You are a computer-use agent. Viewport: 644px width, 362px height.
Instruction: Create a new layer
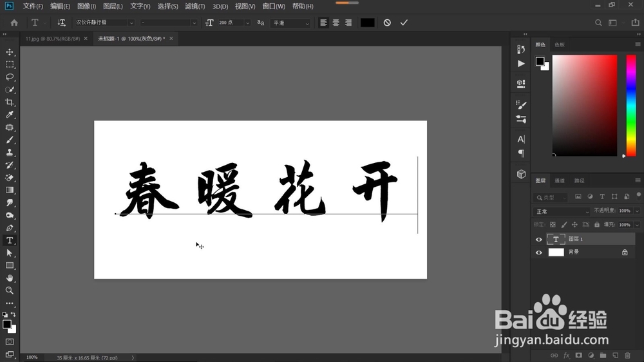pyautogui.click(x=615, y=355)
